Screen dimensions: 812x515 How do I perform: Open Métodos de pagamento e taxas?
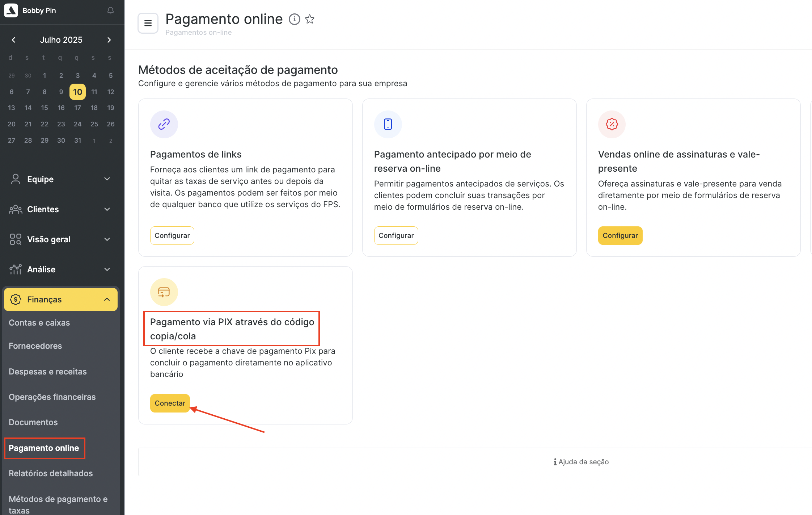pyautogui.click(x=58, y=504)
